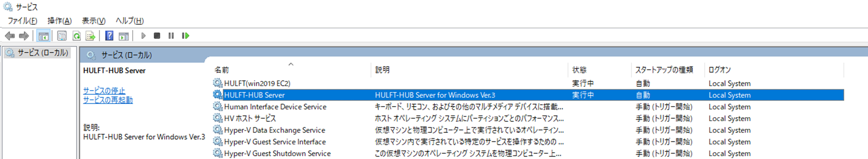
Task: Open the 表示(V) menu
Action: [x=93, y=21]
